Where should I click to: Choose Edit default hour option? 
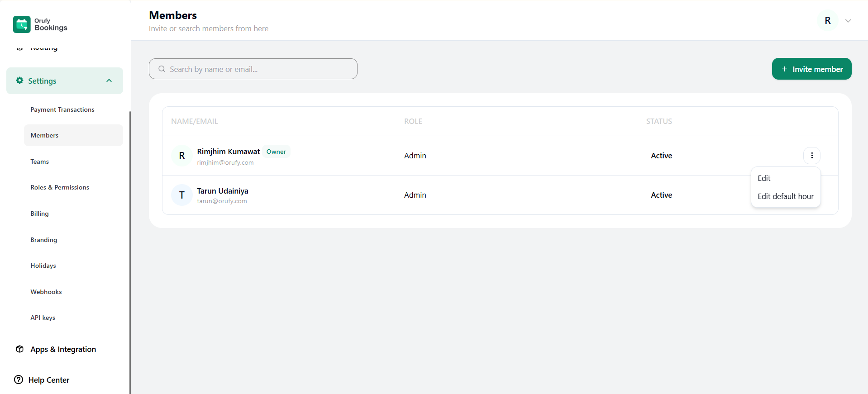pyautogui.click(x=785, y=196)
